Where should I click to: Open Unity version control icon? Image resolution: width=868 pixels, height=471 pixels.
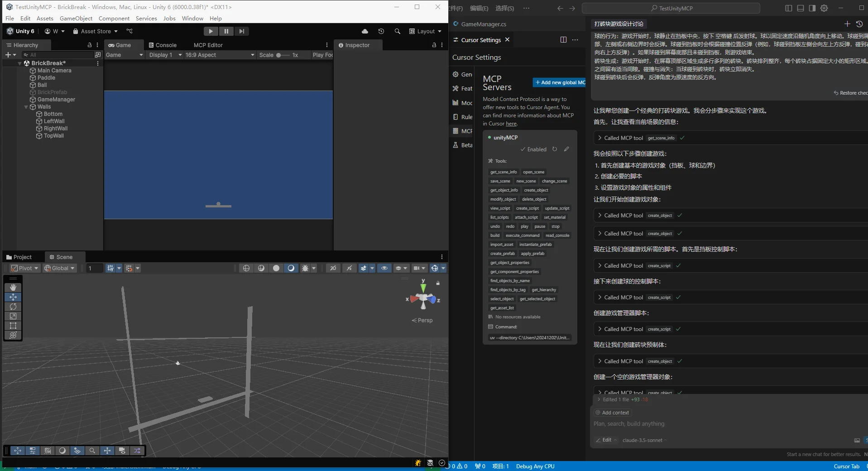click(x=129, y=31)
